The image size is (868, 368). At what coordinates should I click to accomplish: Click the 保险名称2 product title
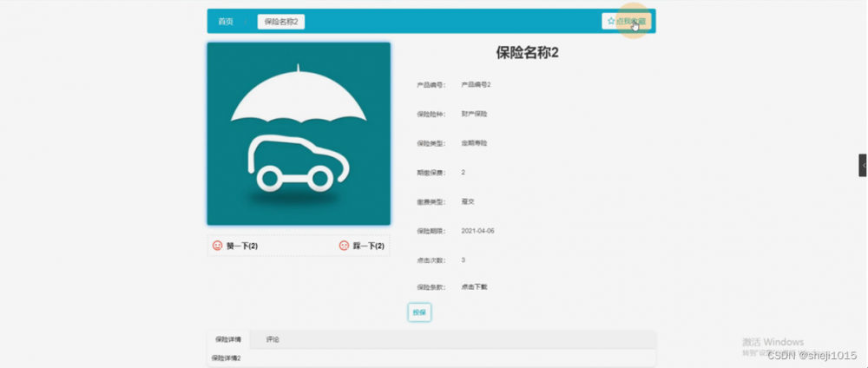coord(528,53)
